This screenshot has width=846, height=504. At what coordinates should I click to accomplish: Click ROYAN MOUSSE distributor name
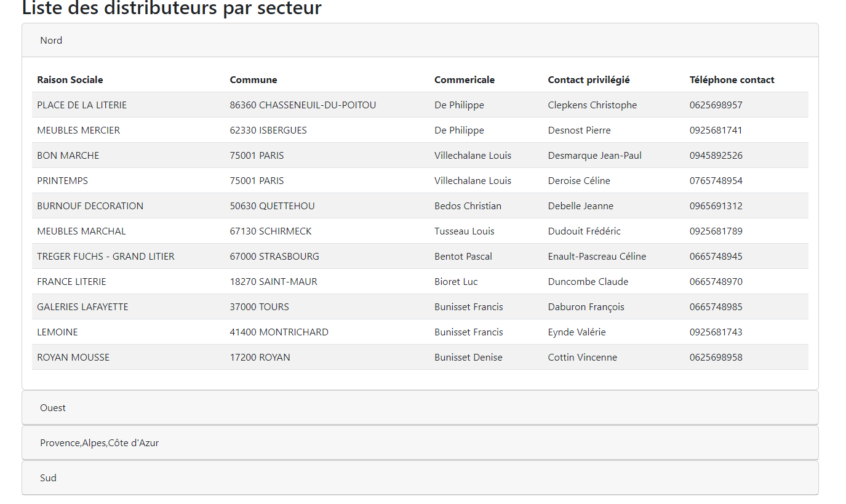pyautogui.click(x=73, y=358)
